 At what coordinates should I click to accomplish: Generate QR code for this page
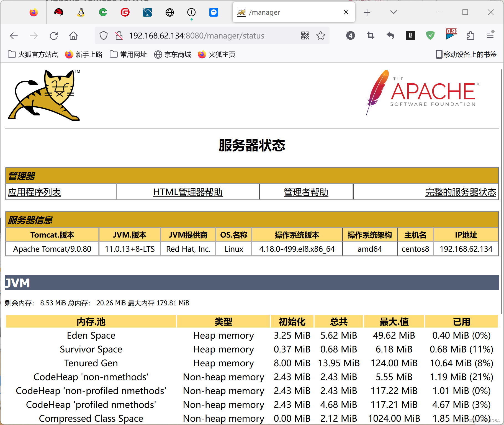click(305, 36)
